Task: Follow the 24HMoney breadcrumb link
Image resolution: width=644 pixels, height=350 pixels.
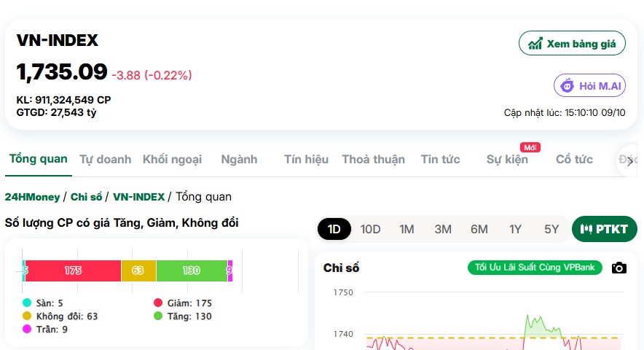Action: 33,197
